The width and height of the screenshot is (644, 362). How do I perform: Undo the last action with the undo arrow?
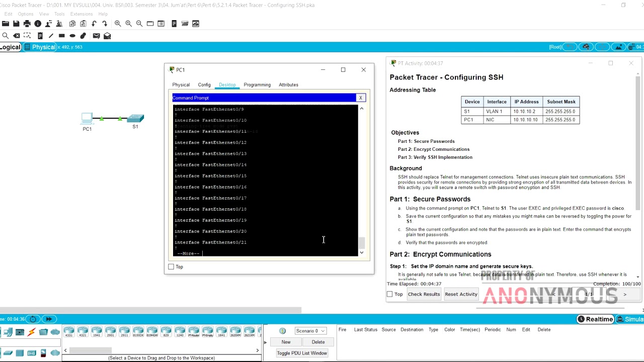point(94,24)
